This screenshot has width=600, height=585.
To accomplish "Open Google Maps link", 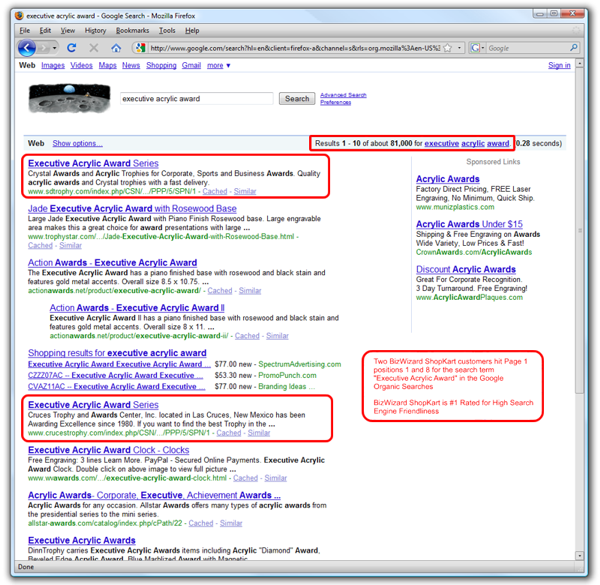I will pyautogui.click(x=108, y=65).
